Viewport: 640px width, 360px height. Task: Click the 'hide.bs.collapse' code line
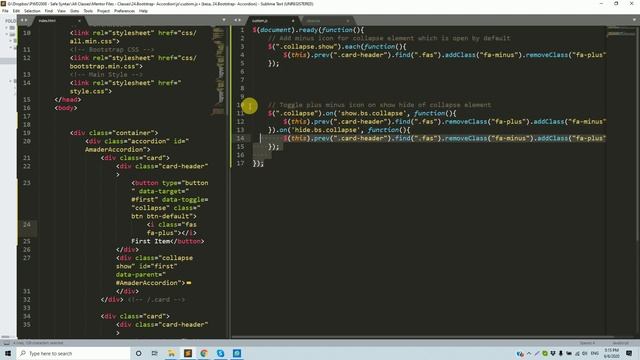(339, 130)
